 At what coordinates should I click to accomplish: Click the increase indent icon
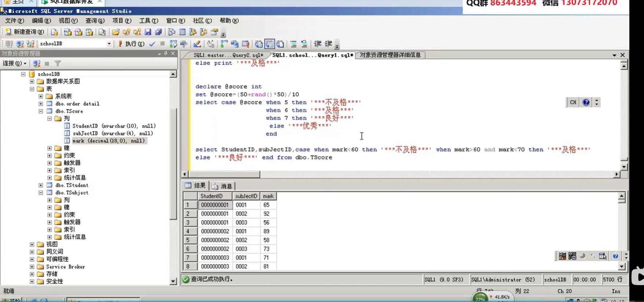[328, 44]
